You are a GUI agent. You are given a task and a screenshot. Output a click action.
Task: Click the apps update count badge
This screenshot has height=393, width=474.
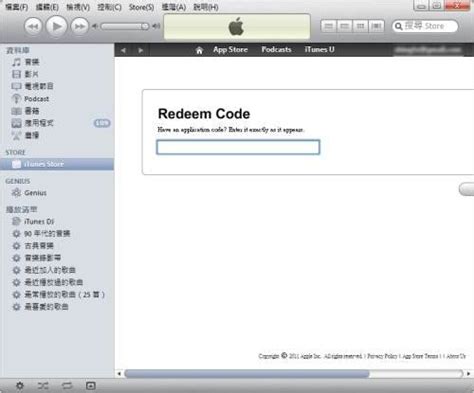click(102, 123)
